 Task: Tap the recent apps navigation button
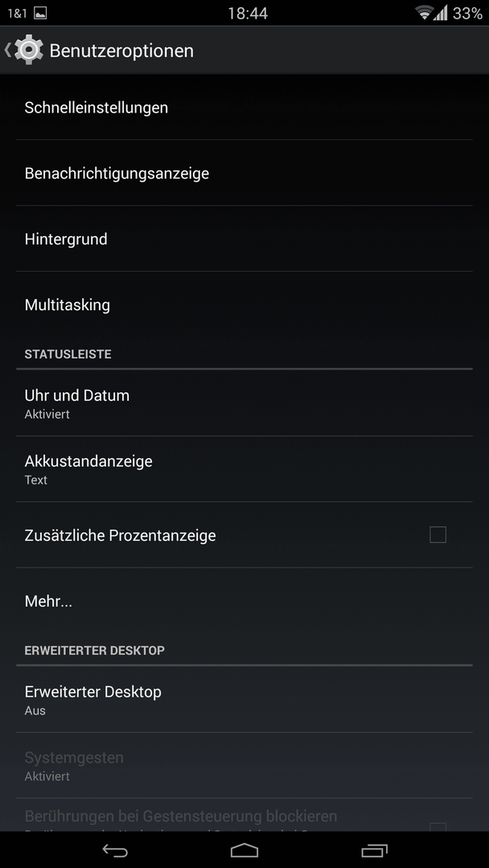(374, 850)
